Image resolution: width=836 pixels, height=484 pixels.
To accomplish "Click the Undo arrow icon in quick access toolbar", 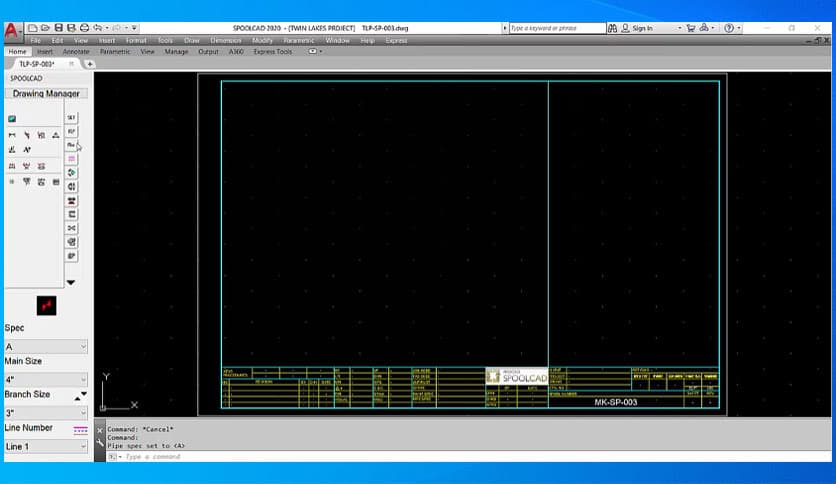I will point(98,28).
